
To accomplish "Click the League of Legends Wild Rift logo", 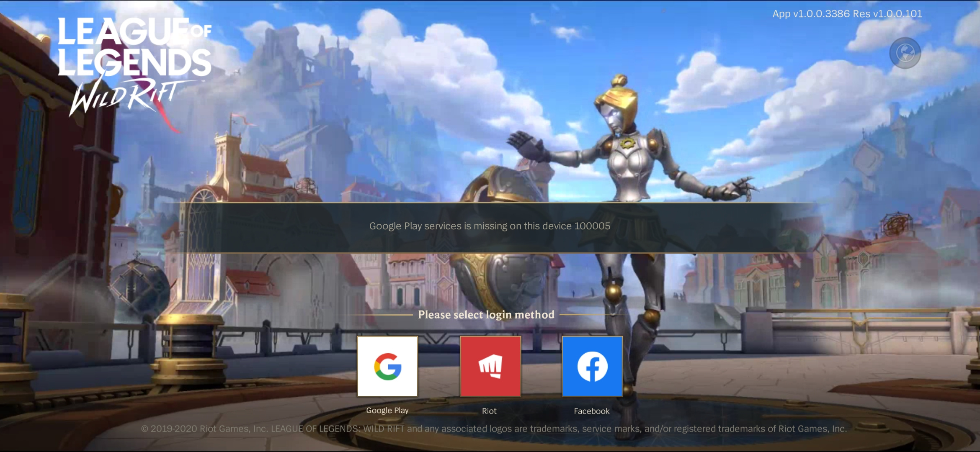I will tap(134, 67).
